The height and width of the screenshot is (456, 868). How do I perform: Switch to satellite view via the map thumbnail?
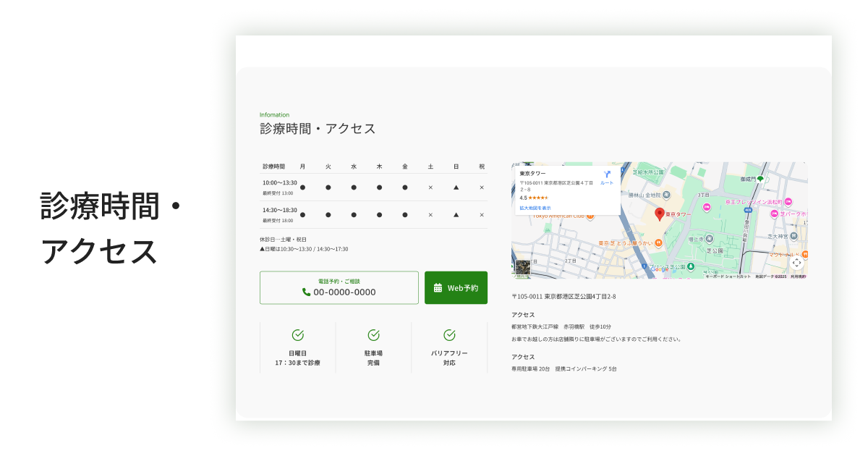(523, 266)
